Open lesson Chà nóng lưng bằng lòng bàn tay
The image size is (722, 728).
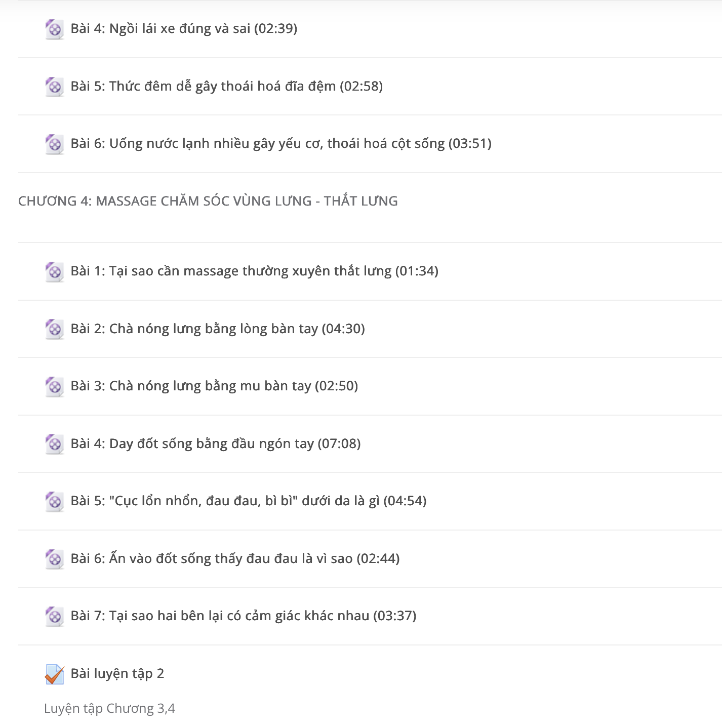click(x=218, y=329)
